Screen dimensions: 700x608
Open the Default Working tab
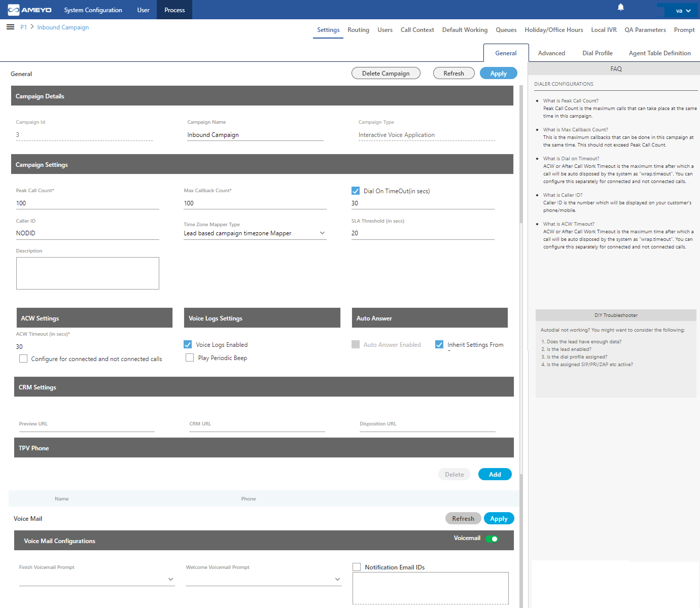click(x=465, y=30)
